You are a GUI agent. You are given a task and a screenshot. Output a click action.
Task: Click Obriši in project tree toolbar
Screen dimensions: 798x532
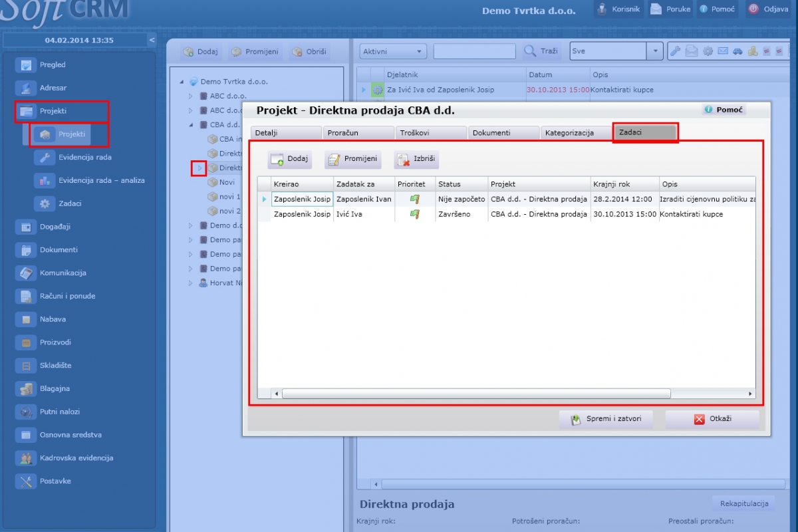pyautogui.click(x=309, y=51)
